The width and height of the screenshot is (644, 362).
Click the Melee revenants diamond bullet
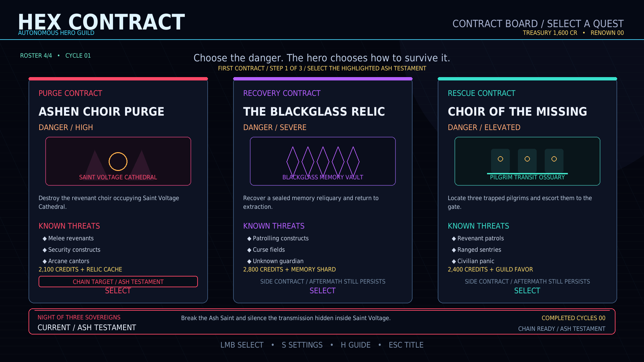click(x=45, y=239)
